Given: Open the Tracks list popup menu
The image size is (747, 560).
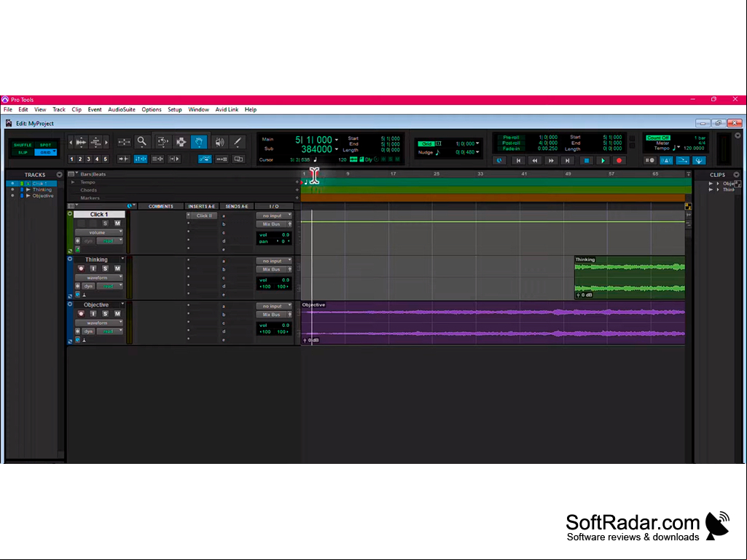Looking at the screenshot, I should (59, 175).
